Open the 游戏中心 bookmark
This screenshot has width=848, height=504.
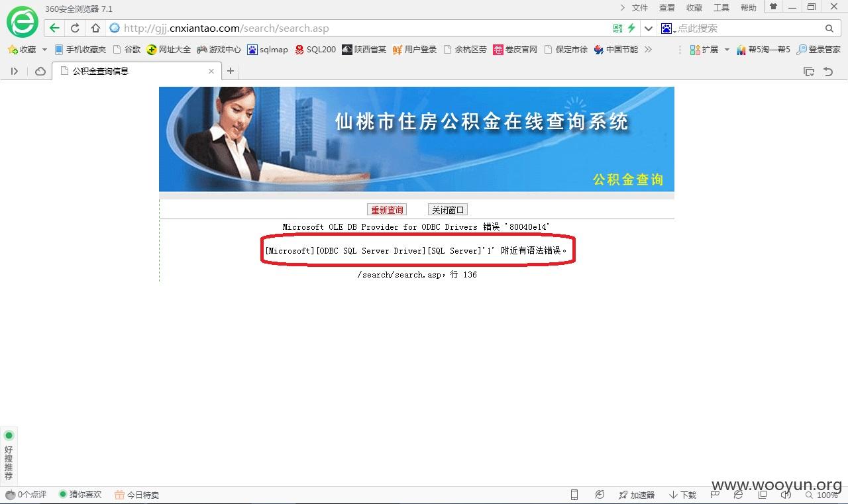219,50
